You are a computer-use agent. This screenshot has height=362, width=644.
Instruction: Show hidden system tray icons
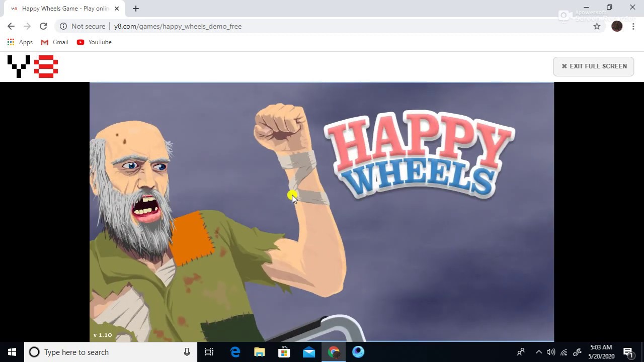[x=539, y=352]
